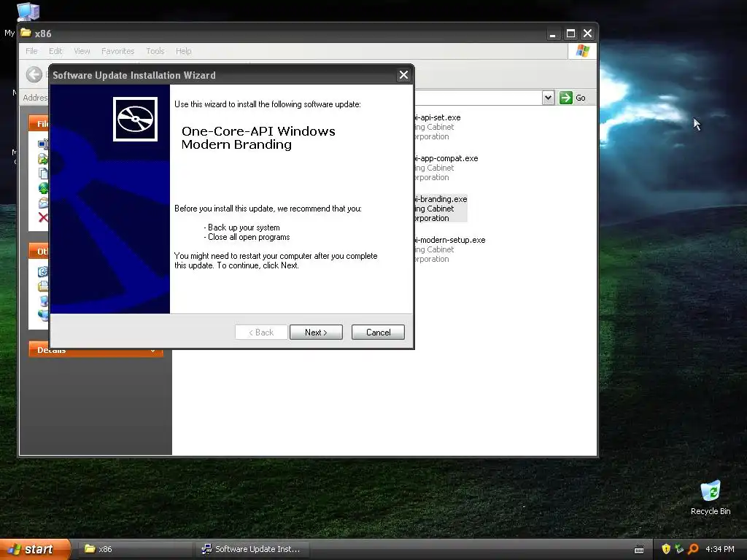Close the wizard with its title bar X
The width and height of the screenshot is (747, 560).
coord(403,75)
